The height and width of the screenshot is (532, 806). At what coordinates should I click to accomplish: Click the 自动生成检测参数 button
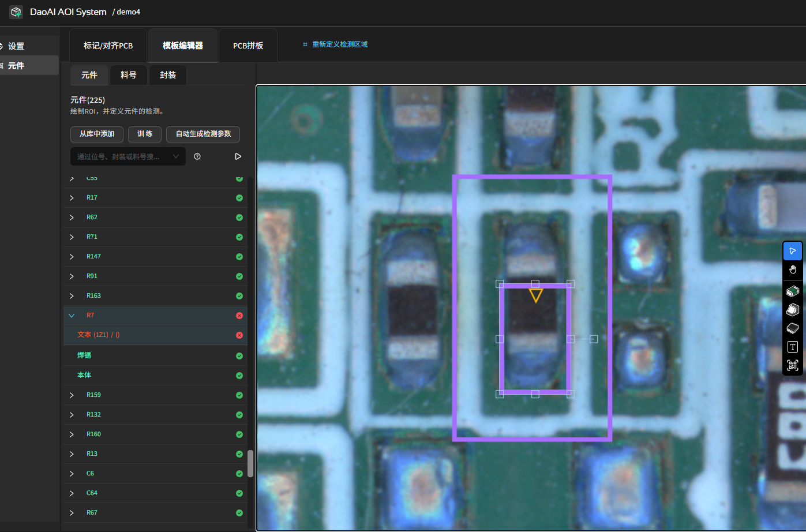pyautogui.click(x=203, y=134)
